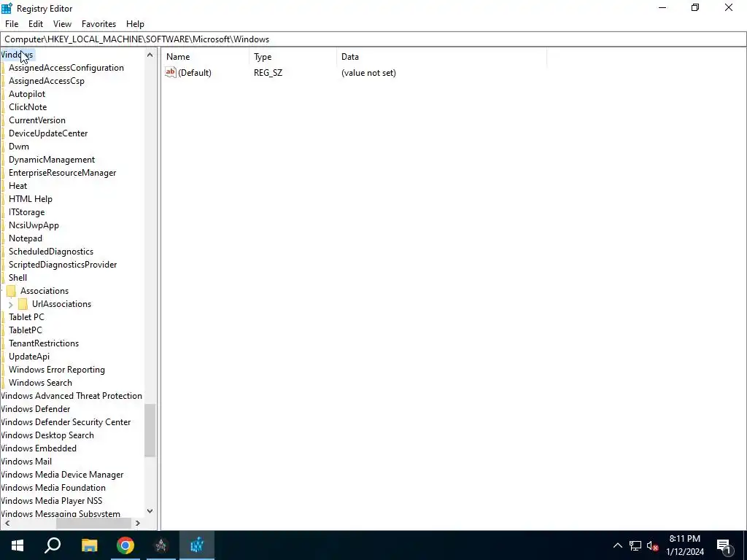The image size is (747, 560).
Task: Select the UpdateApi key
Action: tap(29, 357)
